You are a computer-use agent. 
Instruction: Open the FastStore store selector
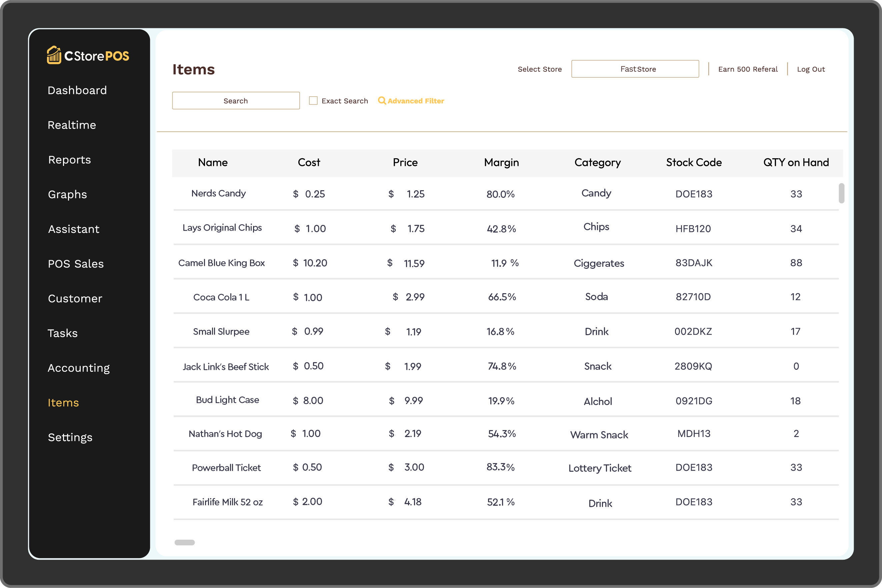pos(635,69)
